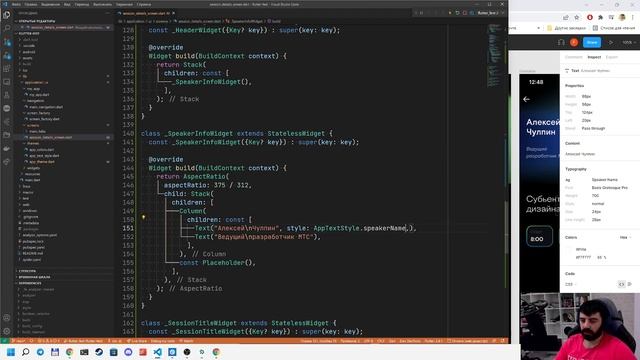640x360 pixels.
Task: Open the Extensions view in the activity bar
Action: pos(7,69)
